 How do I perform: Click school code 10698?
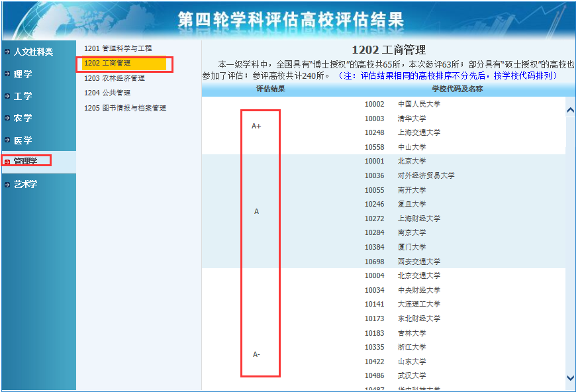pyautogui.click(x=374, y=262)
